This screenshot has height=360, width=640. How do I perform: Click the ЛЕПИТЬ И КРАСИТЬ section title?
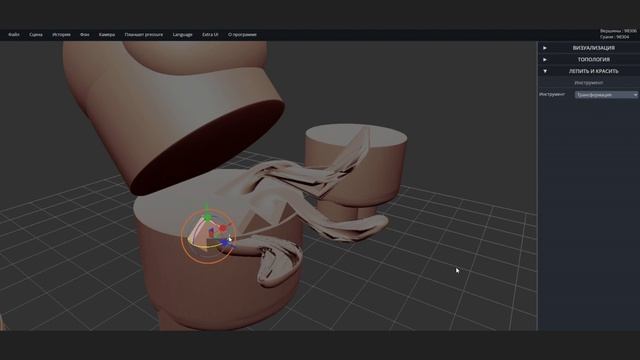[593, 71]
